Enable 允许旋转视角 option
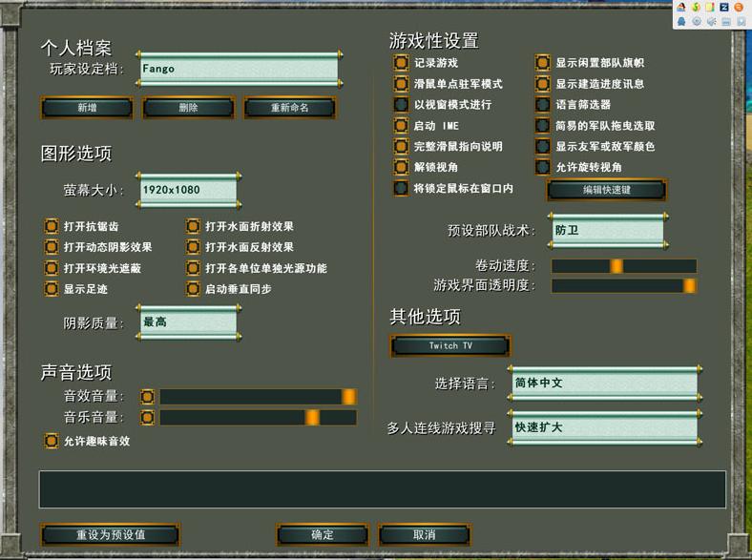 tap(542, 167)
